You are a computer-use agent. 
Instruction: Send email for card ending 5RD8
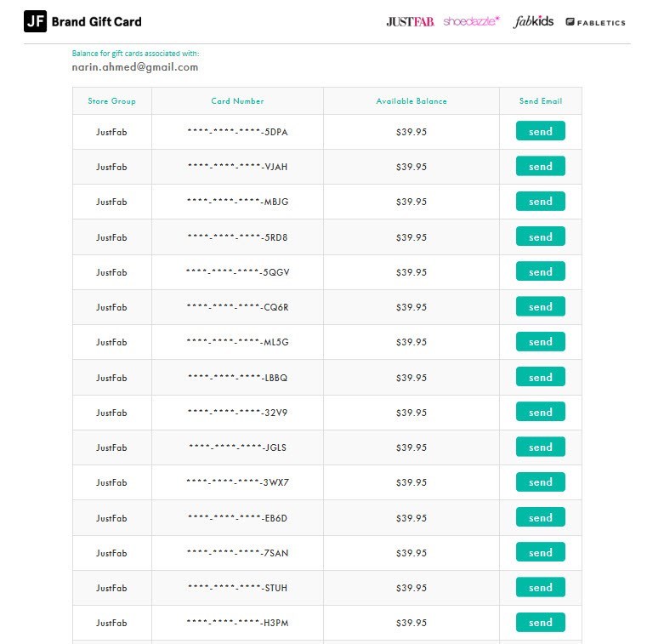(x=541, y=237)
